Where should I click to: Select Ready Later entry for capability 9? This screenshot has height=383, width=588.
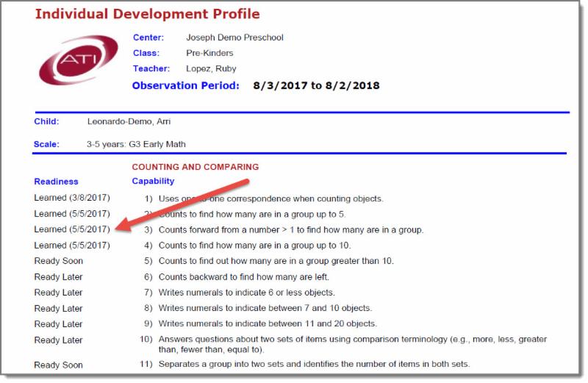pyautogui.click(x=58, y=324)
